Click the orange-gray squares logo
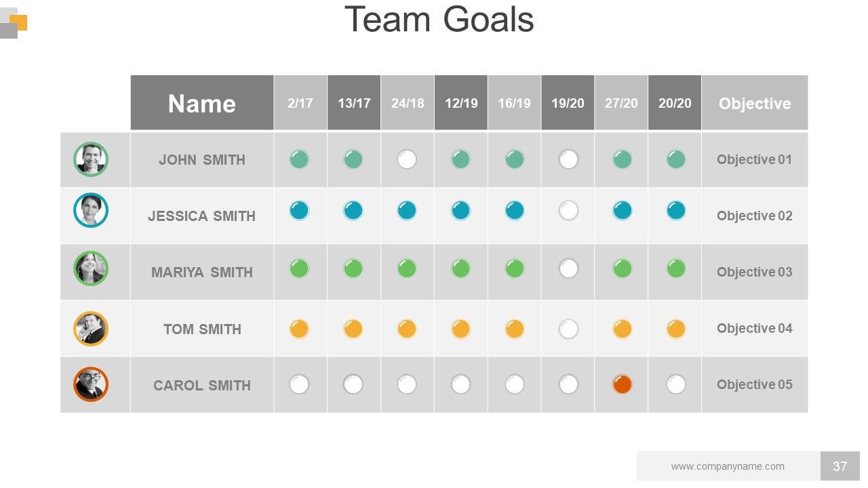This screenshot has width=868, height=488. [x=14, y=22]
